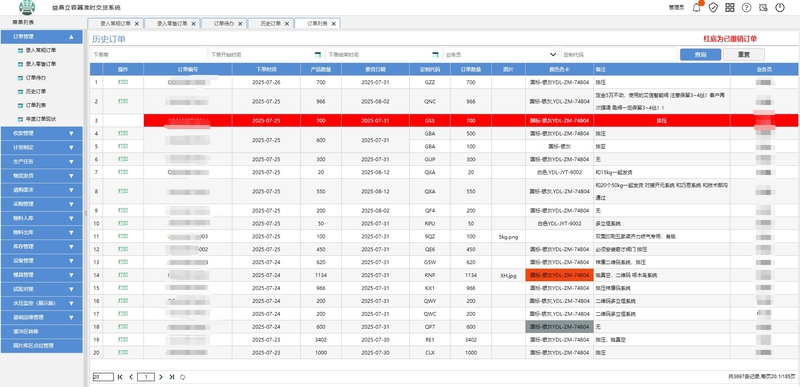Open the notification bell icon
Image resolution: width=800 pixels, height=387 pixels.
coord(696,7)
